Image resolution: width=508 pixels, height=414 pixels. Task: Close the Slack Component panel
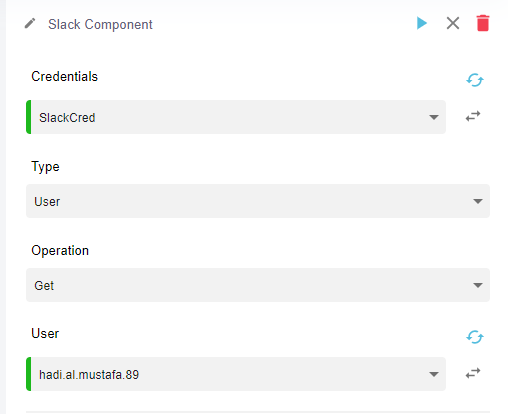tap(453, 23)
